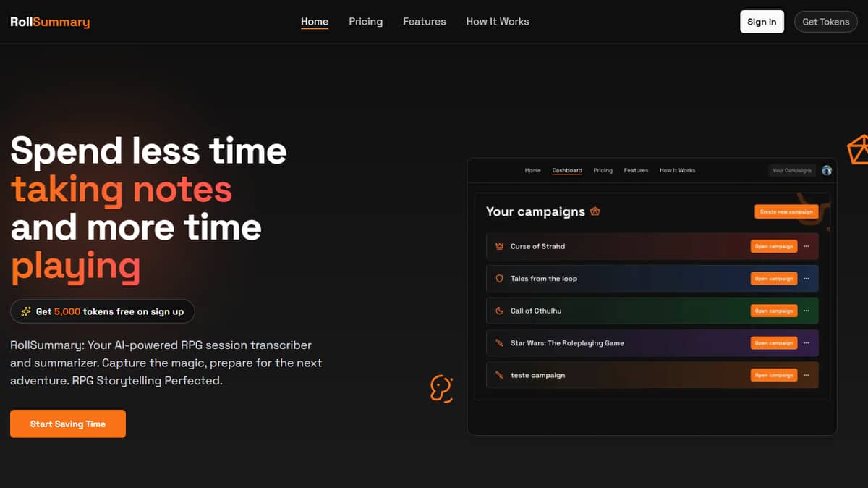Select Features in the dashboard preview navigation
868x488 pixels.
(x=636, y=171)
